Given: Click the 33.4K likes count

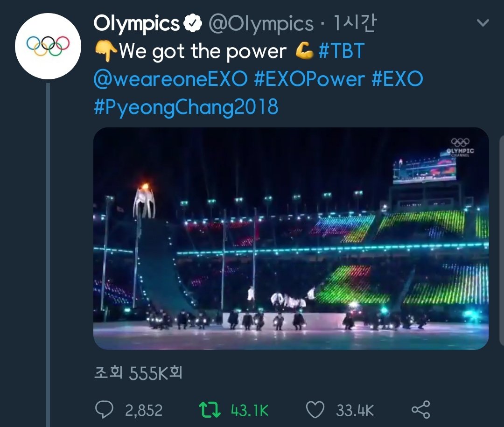Looking at the screenshot, I should [x=355, y=410].
